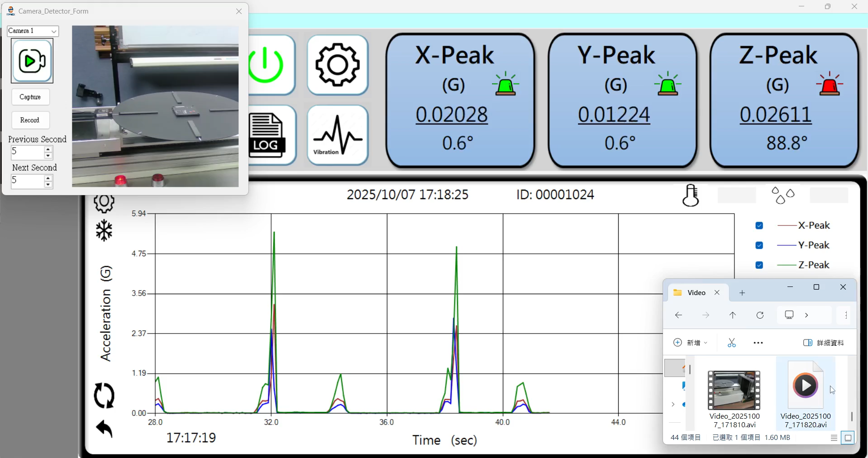Disable the Z-Peak series checkbox
The height and width of the screenshot is (458, 868).
[759, 265]
